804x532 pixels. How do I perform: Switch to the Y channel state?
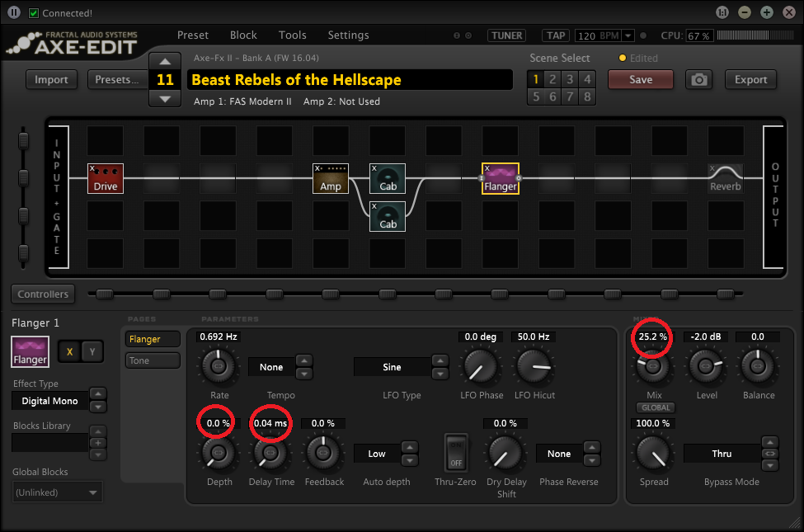click(x=92, y=351)
